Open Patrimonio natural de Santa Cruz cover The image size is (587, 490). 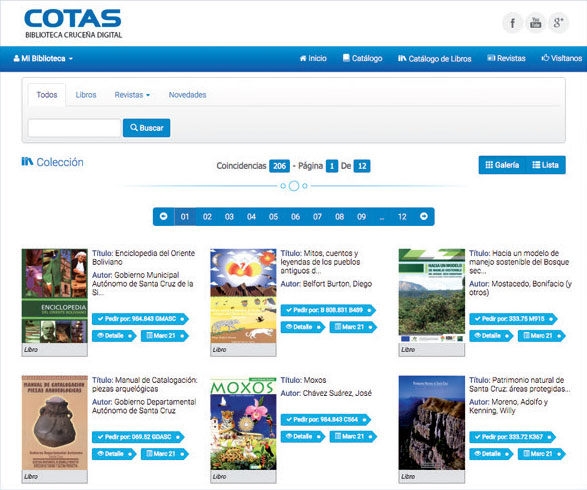click(x=432, y=423)
